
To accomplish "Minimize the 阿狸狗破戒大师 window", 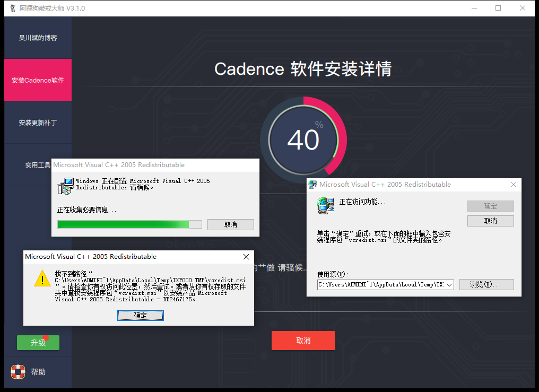I will tap(474, 8).
